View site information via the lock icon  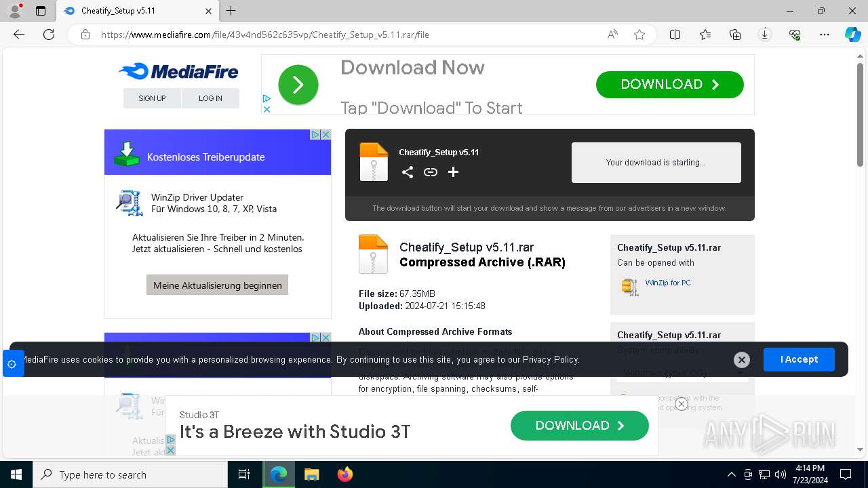85,35
